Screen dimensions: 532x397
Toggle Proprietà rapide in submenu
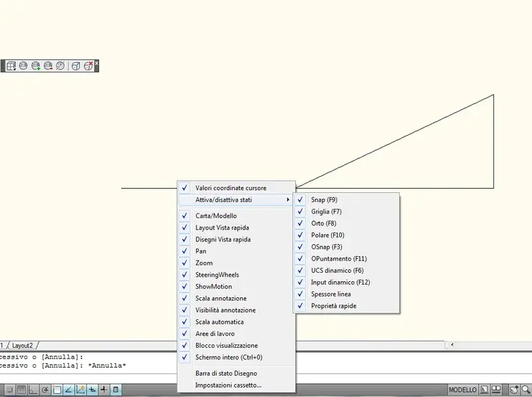(x=346, y=306)
